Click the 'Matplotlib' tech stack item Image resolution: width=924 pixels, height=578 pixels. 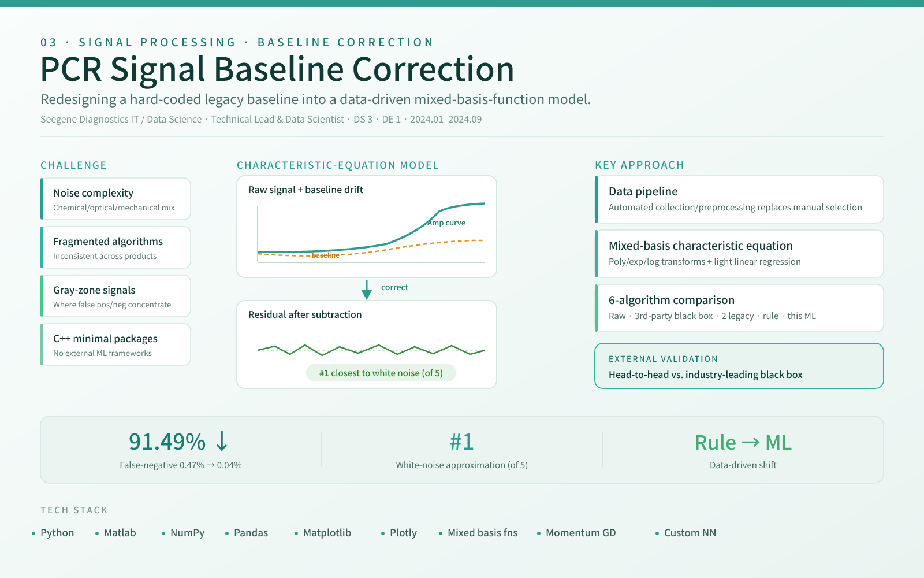[x=327, y=533]
